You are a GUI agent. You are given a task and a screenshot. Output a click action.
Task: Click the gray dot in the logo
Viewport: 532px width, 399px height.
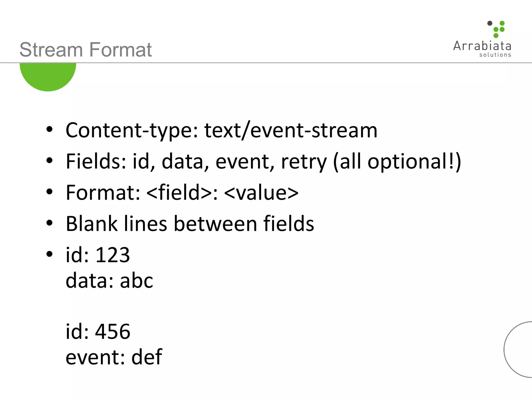point(490,23)
